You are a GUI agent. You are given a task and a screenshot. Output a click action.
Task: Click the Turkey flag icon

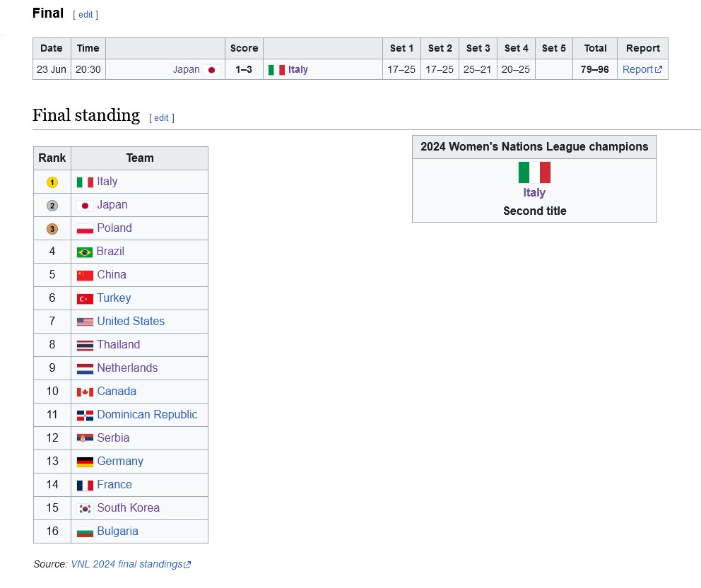pos(85,299)
